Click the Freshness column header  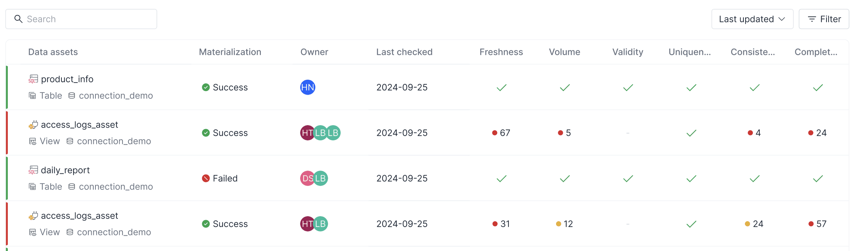[x=501, y=52]
